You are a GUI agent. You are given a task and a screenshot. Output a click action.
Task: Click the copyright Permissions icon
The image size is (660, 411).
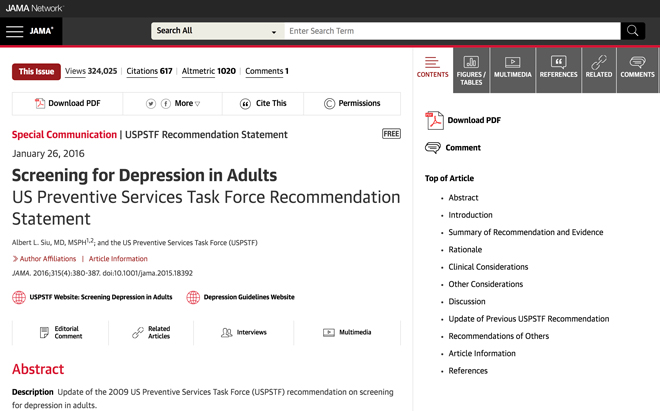(329, 104)
